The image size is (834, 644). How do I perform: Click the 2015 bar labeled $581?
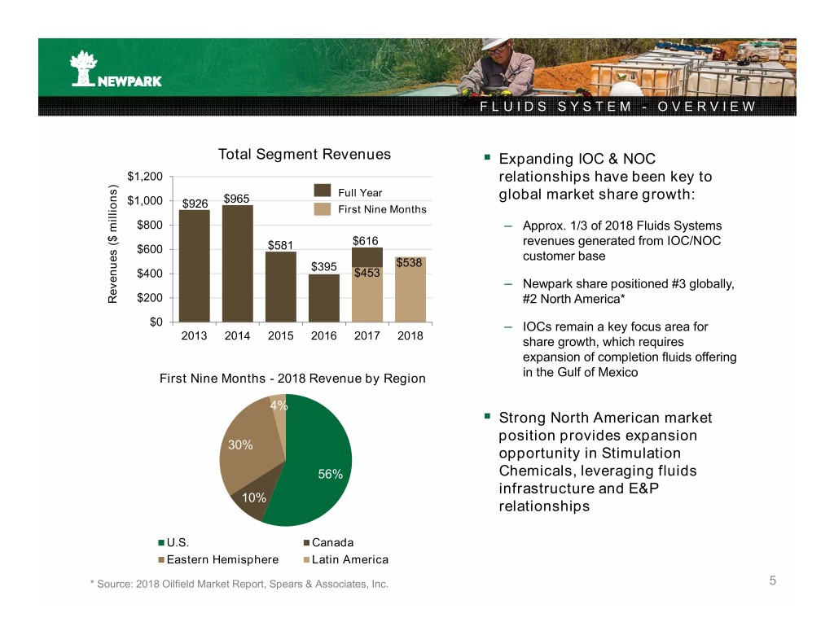[280, 287]
